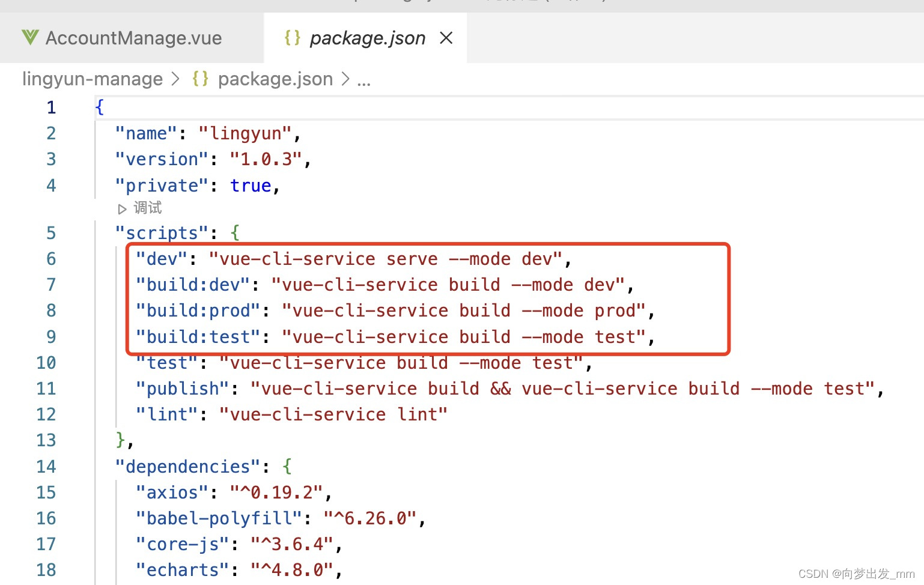Click the JSON braces icon on the package.json tab
This screenshot has height=585, width=924.
pyautogui.click(x=293, y=38)
